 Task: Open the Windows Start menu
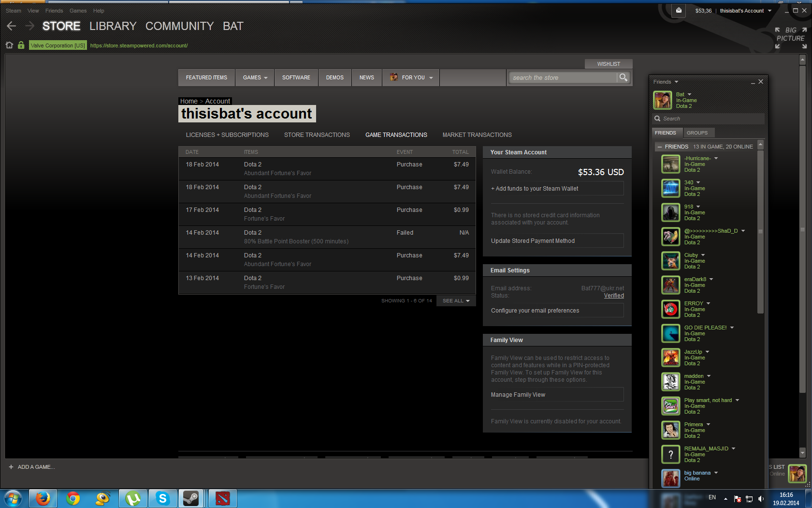point(13,498)
